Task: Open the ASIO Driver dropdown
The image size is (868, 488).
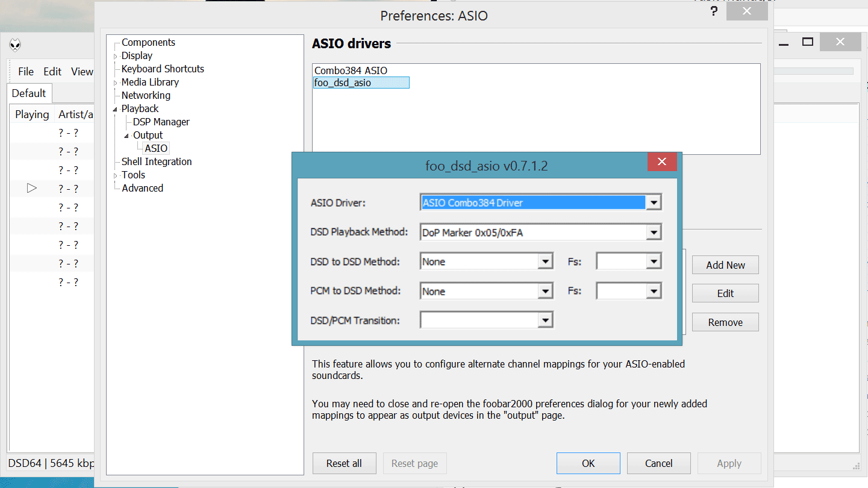Action: [654, 203]
